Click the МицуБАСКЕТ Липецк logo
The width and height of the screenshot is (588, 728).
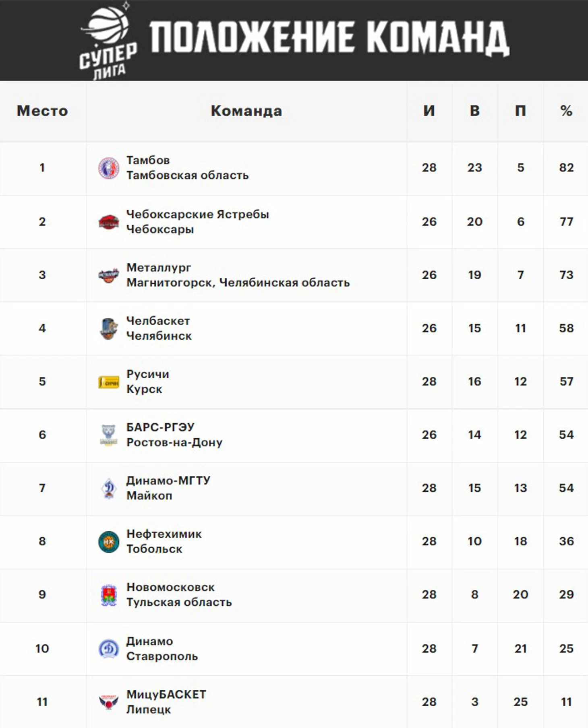(109, 702)
